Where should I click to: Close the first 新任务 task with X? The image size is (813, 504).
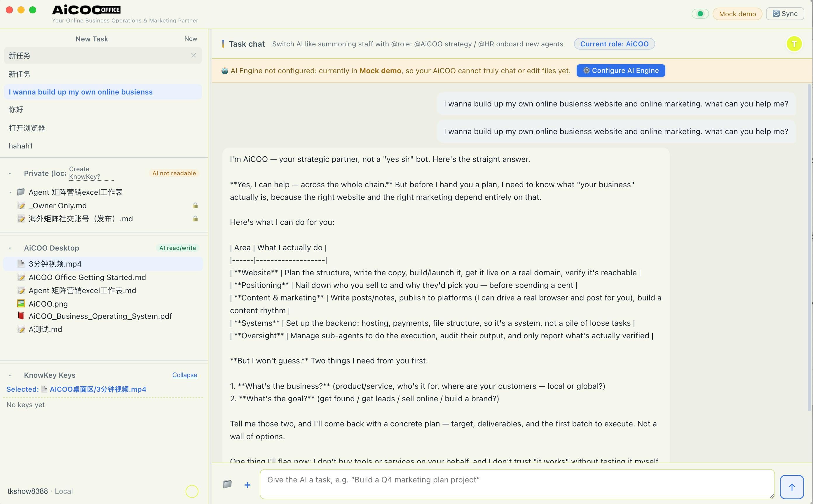point(194,55)
